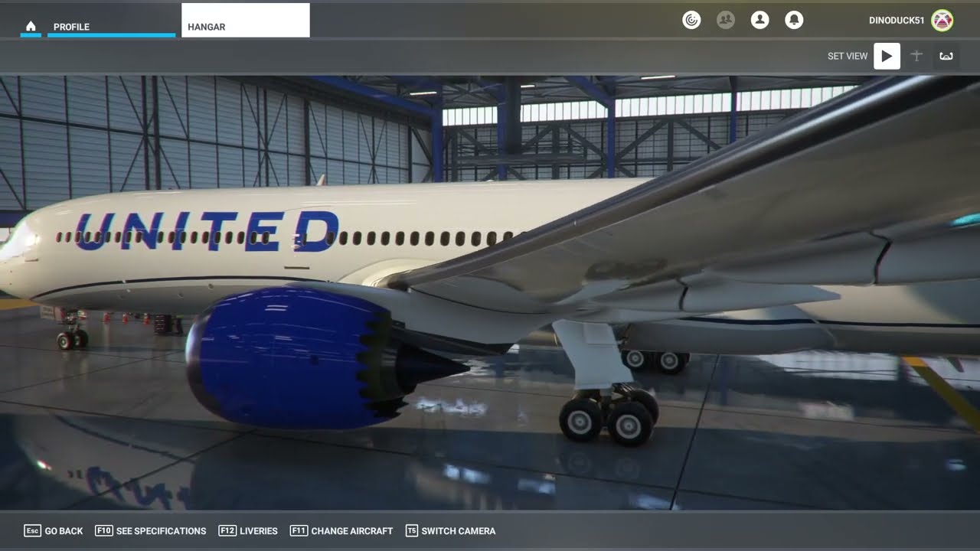Open the Liveries option

(248, 530)
